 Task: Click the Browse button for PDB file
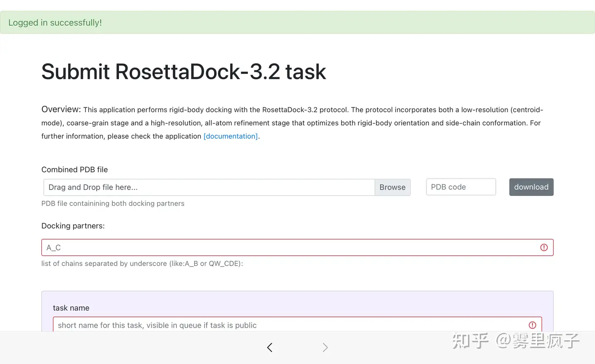pos(393,187)
